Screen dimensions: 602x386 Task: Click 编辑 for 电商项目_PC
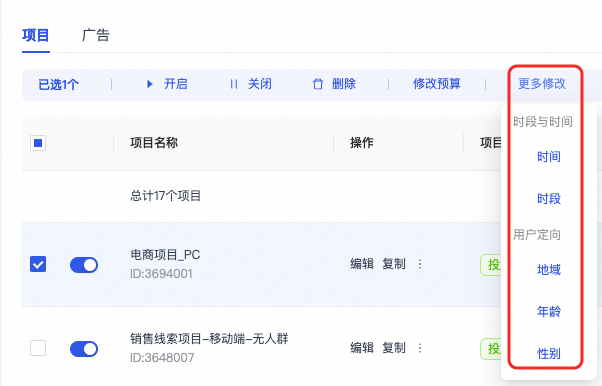click(362, 264)
